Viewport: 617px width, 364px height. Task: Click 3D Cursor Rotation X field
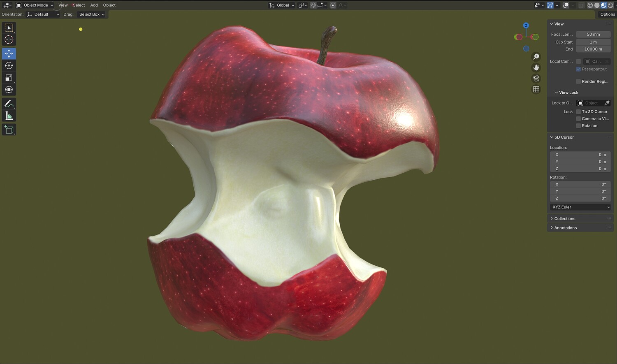click(580, 184)
